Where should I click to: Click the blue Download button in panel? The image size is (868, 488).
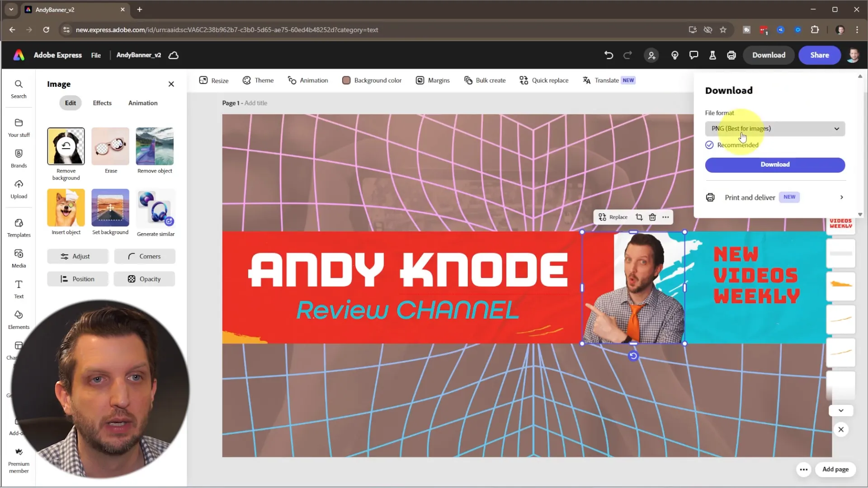click(x=775, y=165)
